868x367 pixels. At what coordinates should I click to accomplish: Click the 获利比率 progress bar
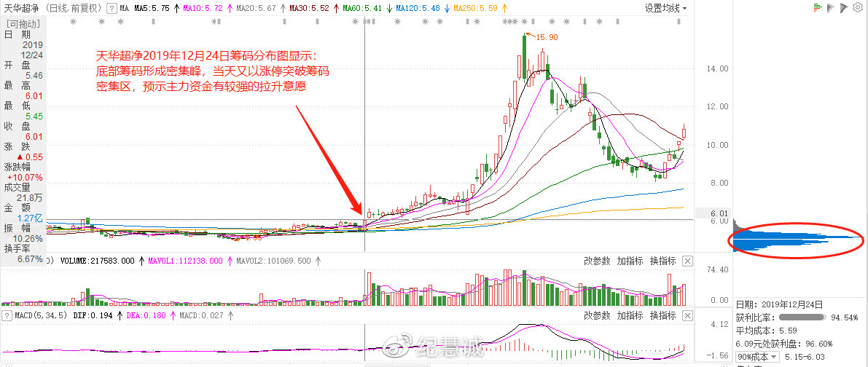pos(802,317)
